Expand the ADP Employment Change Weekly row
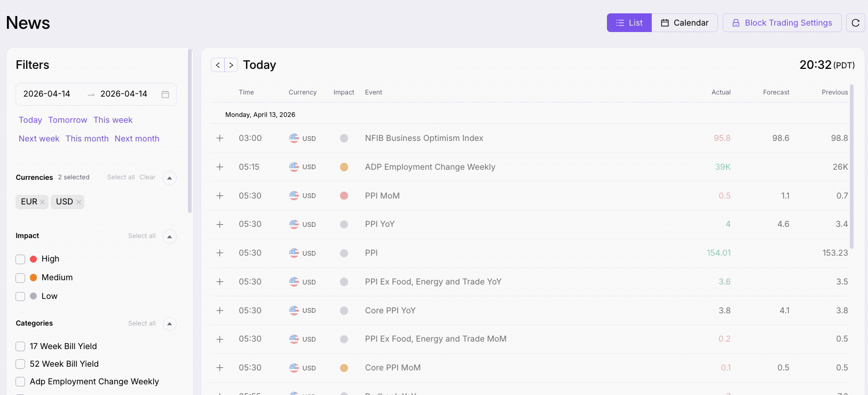The image size is (868, 395). point(220,167)
